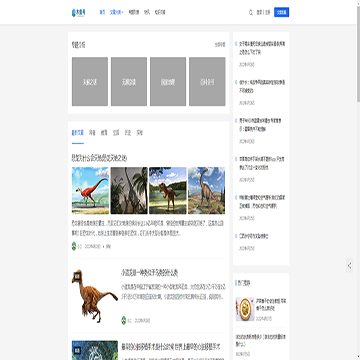Viewport: 360px width, 360px height.
Task: Select the active latest-articles tab with blue underline
Action: click(78, 133)
